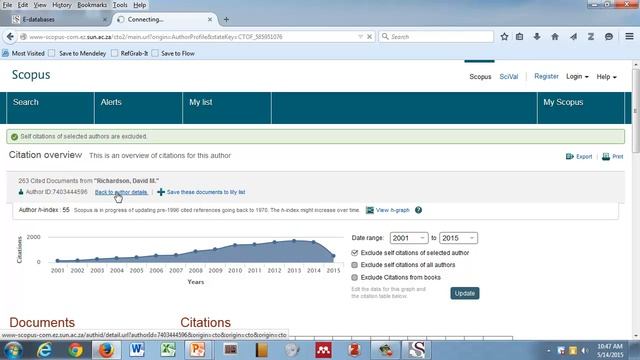Click the browser back arrow button
Image resolution: width=640 pixels, height=360 pixels.
click(x=10, y=37)
